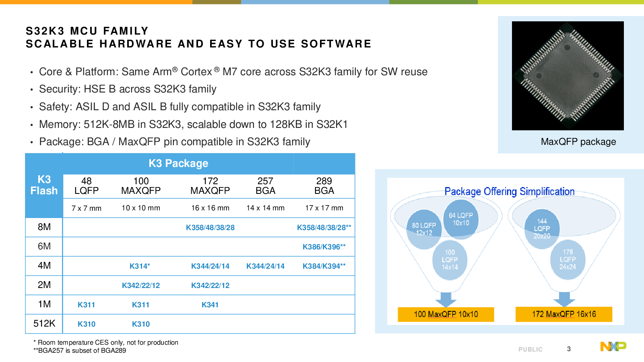Click the MaxQFP chip photo
This screenshot has height=362, width=644.
pyautogui.click(x=568, y=76)
